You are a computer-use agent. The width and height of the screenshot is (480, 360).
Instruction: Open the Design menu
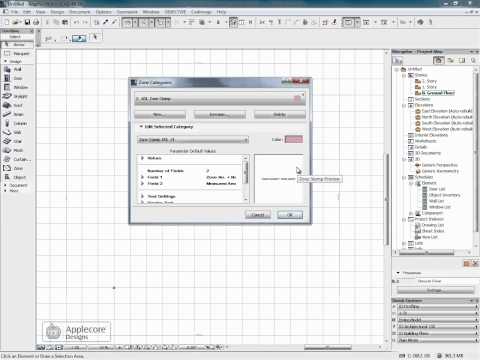pyautogui.click(x=57, y=12)
